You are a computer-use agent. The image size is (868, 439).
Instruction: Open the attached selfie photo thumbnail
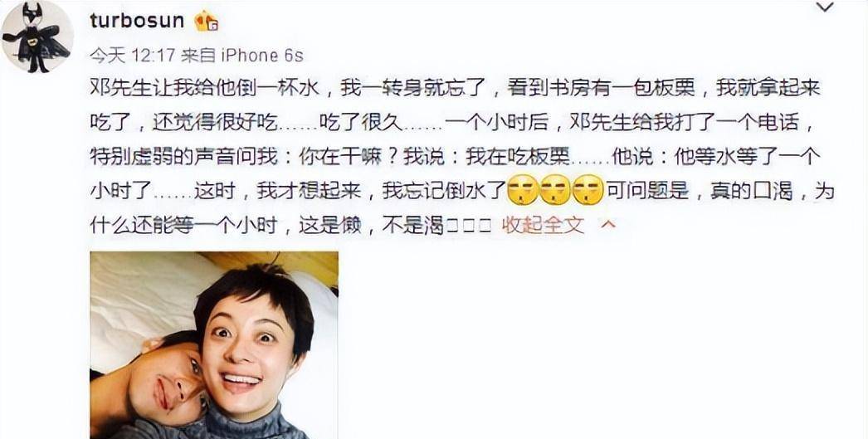214,345
